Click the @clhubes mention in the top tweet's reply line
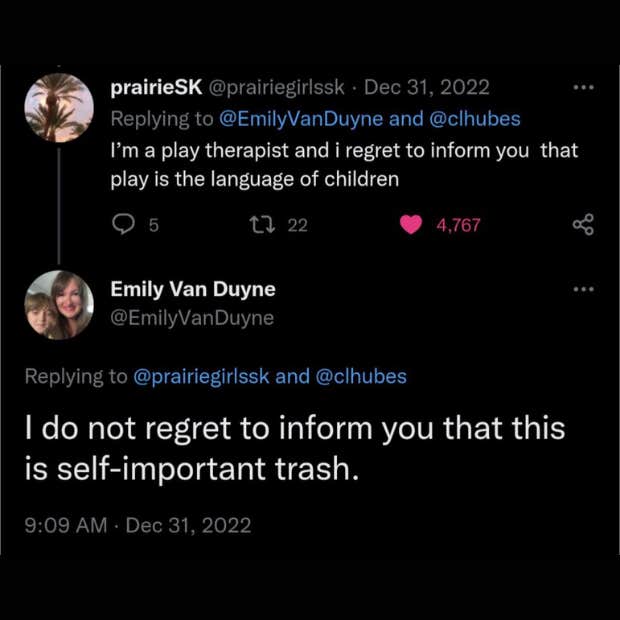 point(476,119)
